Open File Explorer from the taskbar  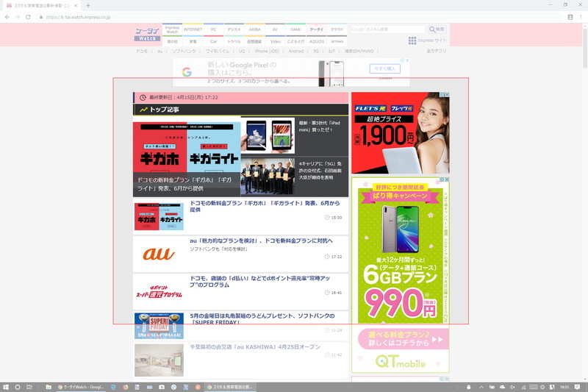[x=49, y=387]
